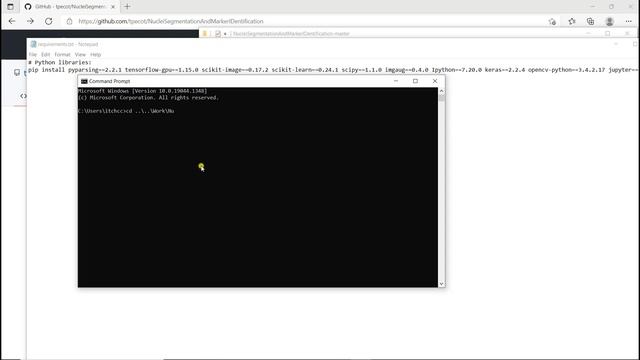Minimize the Command Prompt window

tap(396, 81)
